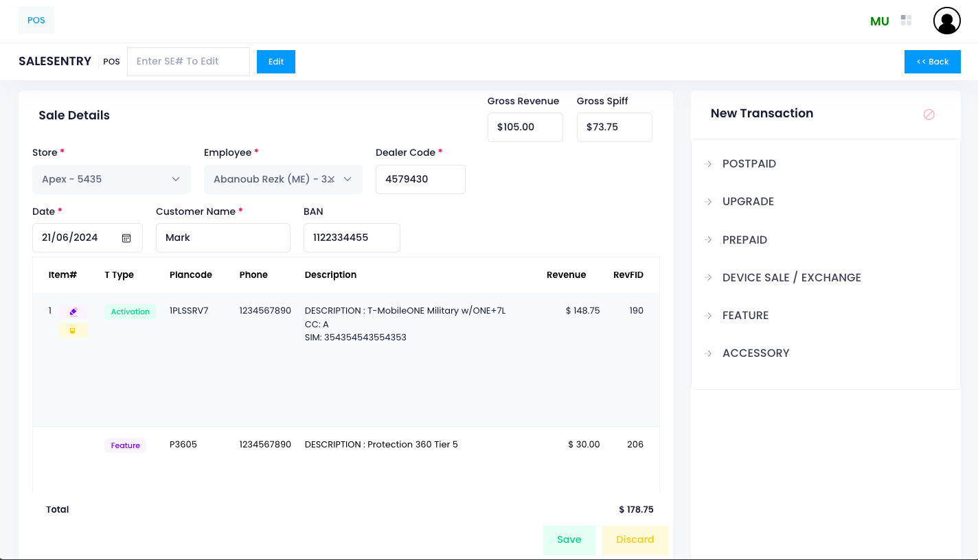Viewport: 978px width, 560px height.
Task: Delete item 1 using the trash icon
Action: point(72,330)
